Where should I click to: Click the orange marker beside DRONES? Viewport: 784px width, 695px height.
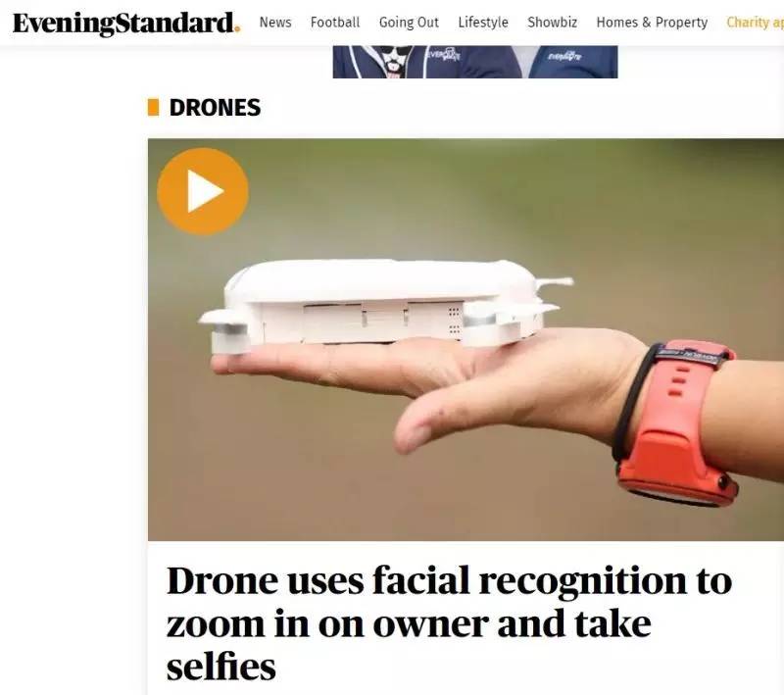(x=154, y=108)
